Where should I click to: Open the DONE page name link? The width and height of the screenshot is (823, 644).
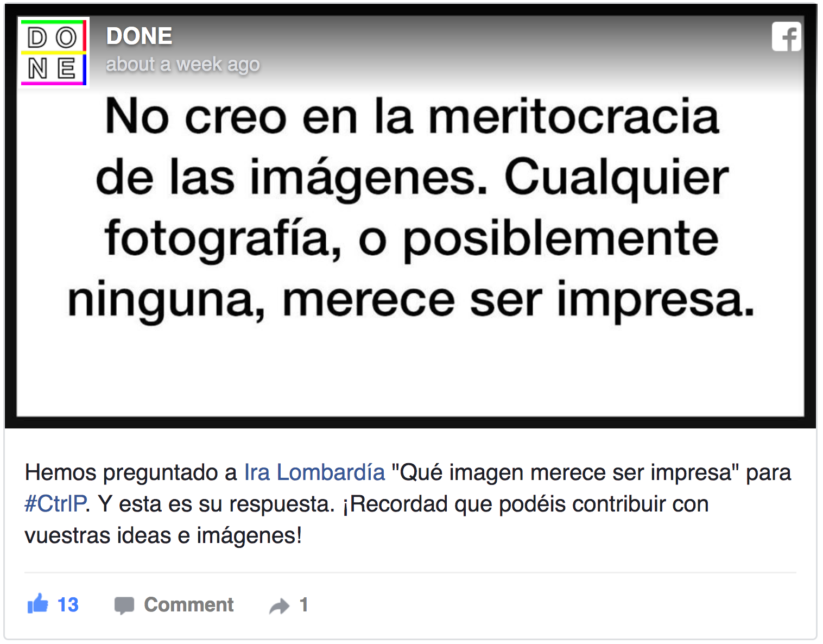point(139,36)
